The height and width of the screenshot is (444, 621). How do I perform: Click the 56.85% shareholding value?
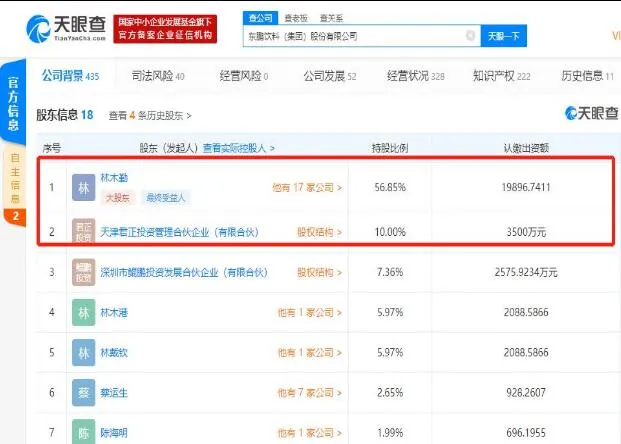[x=390, y=187]
